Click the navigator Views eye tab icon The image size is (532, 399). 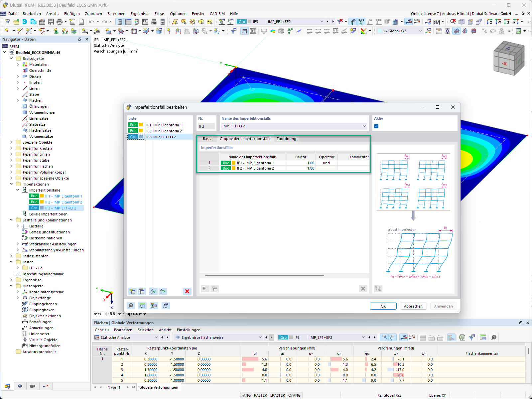point(20,386)
